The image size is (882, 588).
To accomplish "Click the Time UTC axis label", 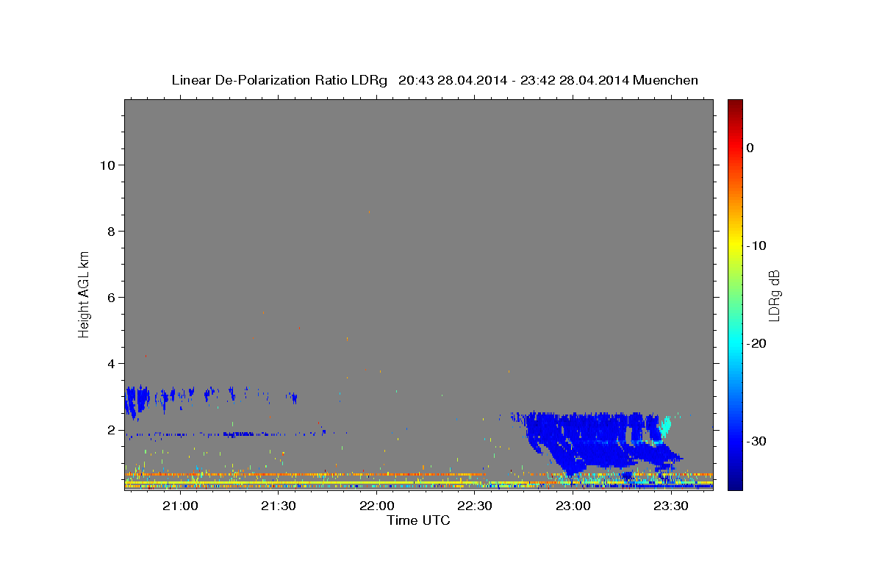I will coord(418,520).
